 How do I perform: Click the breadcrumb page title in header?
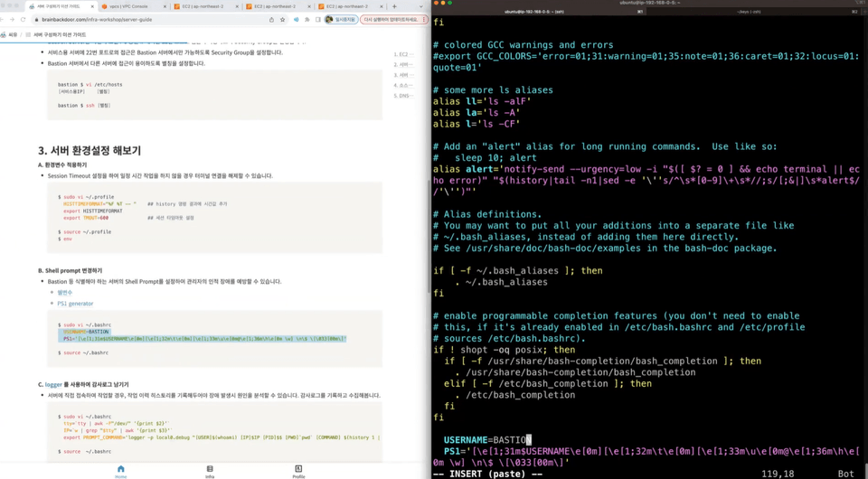point(60,34)
